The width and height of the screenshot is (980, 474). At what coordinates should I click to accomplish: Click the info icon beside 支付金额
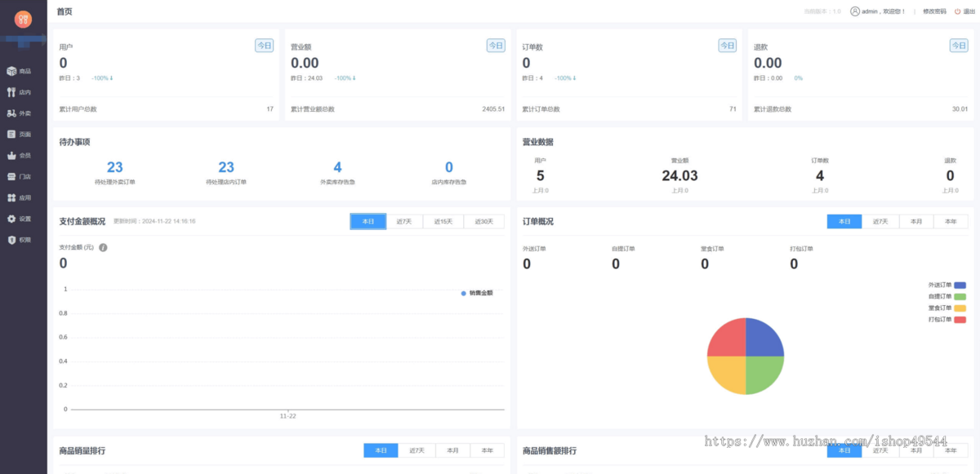click(x=103, y=247)
